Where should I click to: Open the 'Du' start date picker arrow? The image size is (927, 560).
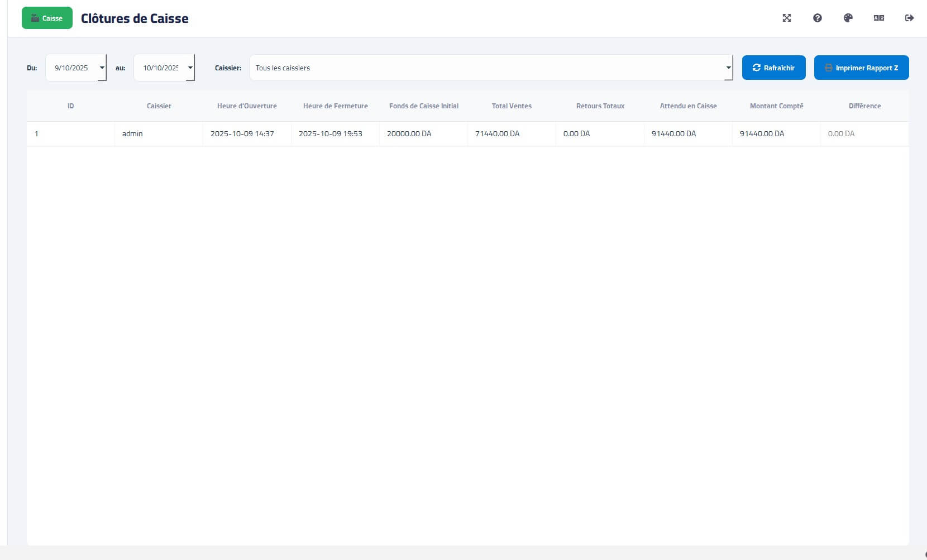click(102, 68)
